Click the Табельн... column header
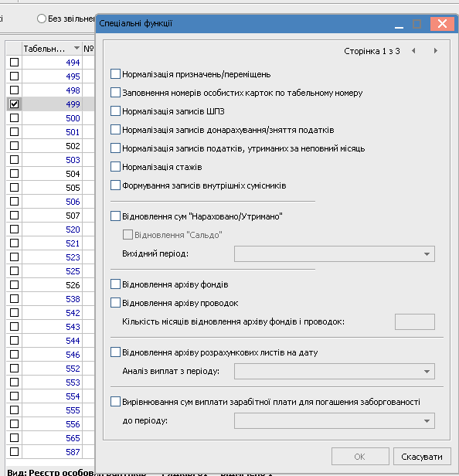 coord(52,48)
